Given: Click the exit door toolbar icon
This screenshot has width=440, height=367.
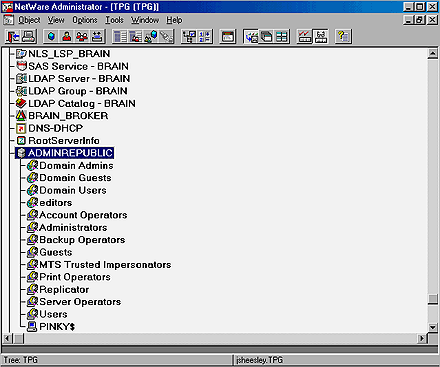Looking at the screenshot, I should point(13,36).
